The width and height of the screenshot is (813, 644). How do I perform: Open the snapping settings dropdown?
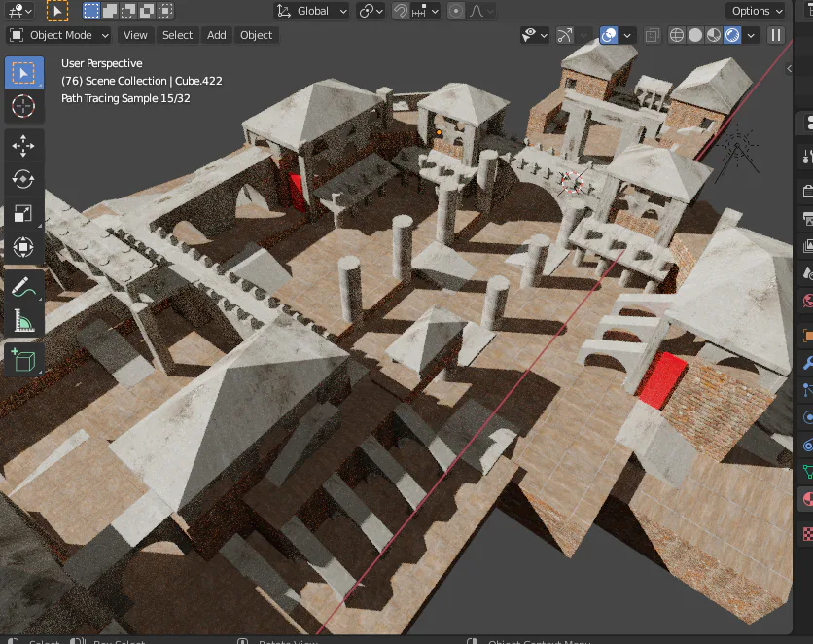pos(425,11)
